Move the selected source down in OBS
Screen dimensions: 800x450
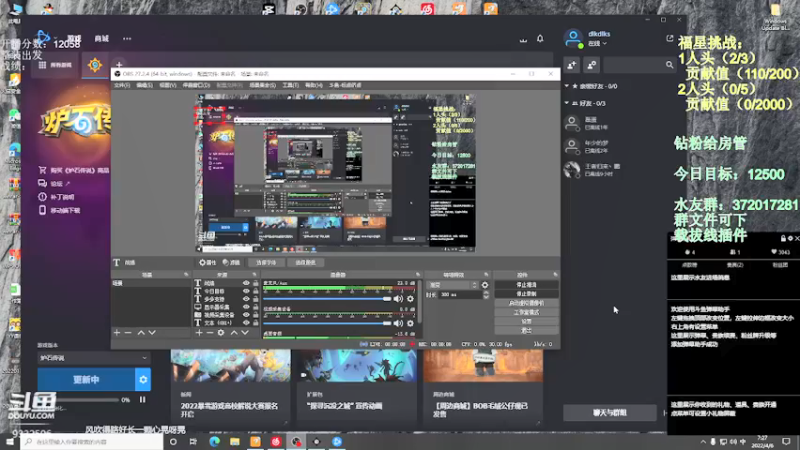(245, 333)
